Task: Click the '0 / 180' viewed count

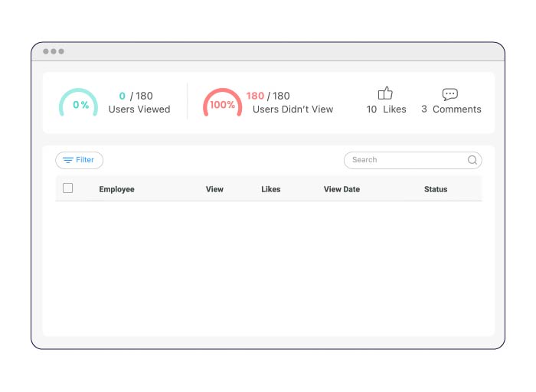Action: [x=136, y=96]
